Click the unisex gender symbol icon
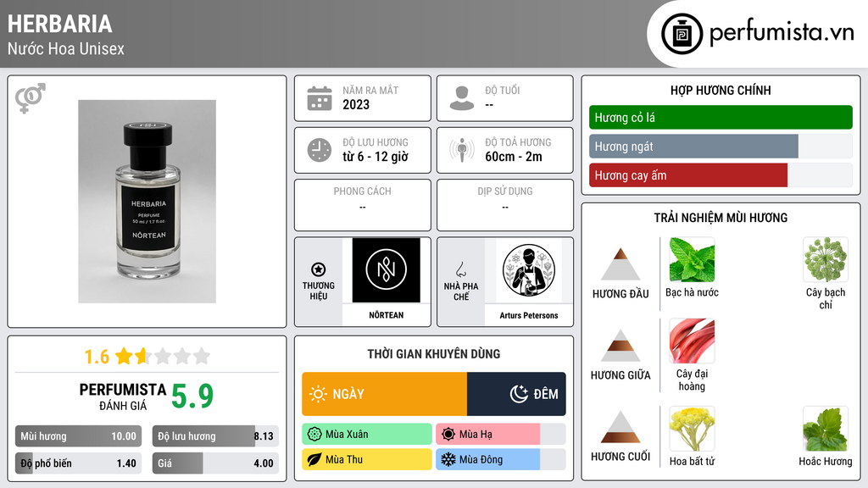Screen dimensions: 868x488 (31, 98)
